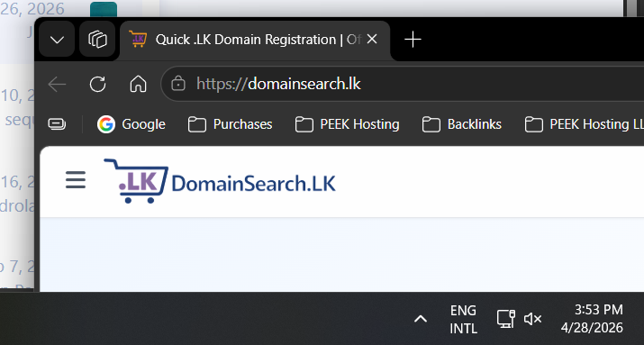Open the Backlinks bookmarks folder
The image size is (644, 345).
click(462, 124)
